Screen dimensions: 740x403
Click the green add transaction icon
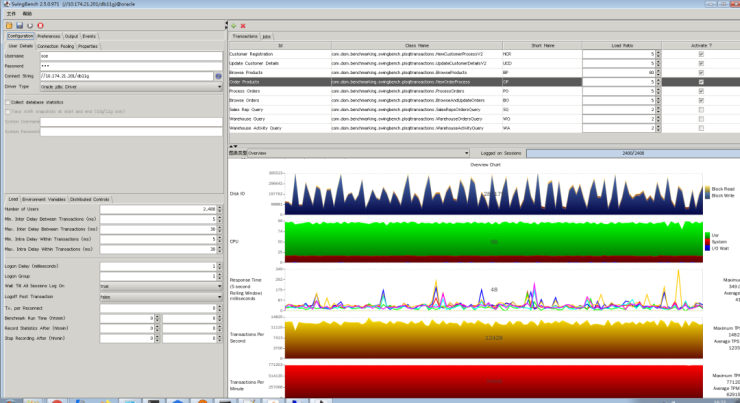click(x=234, y=25)
